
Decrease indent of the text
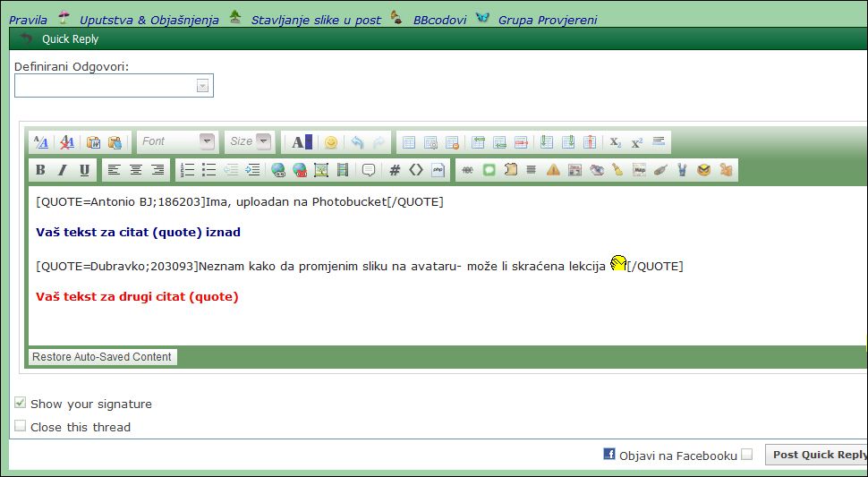click(x=231, y=170)
